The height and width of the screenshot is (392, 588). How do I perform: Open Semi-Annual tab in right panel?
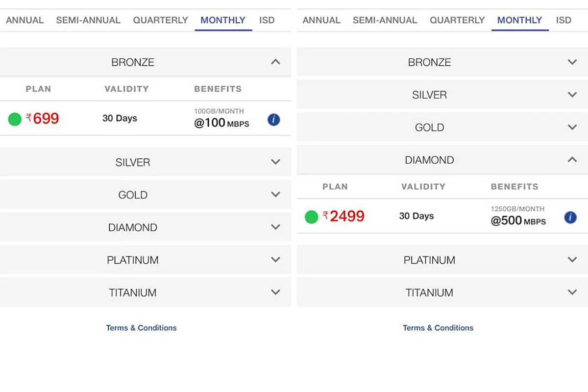tap(385, 20)
